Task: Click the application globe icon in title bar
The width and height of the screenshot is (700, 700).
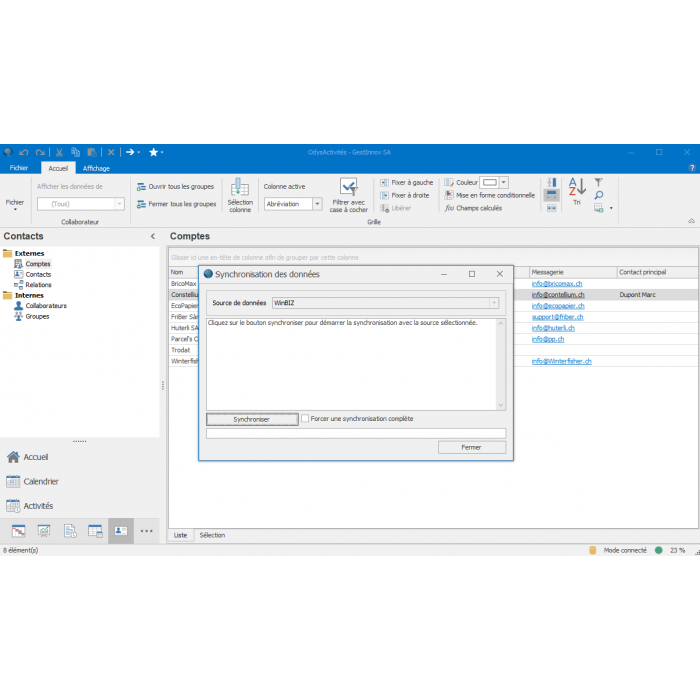Action: (x=8, y=152)
